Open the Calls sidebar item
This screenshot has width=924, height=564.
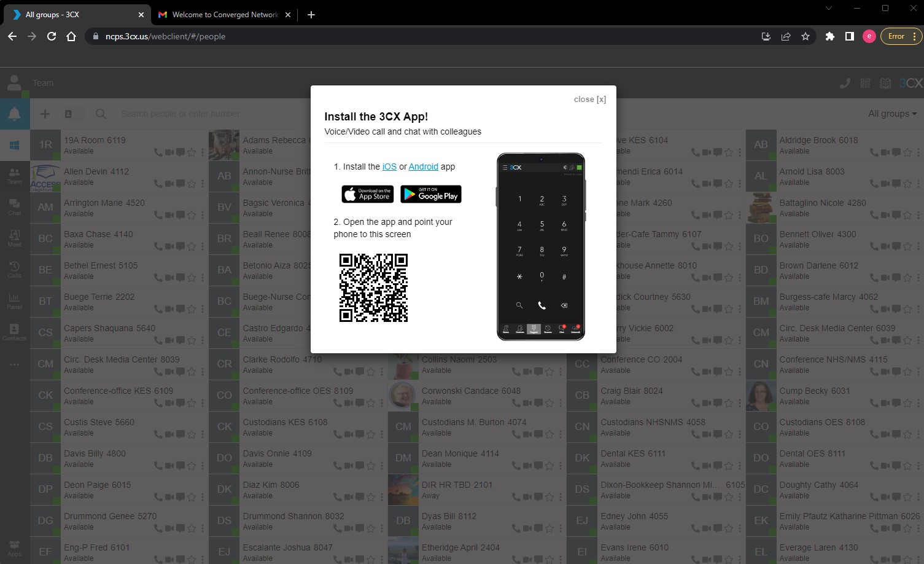15,270
